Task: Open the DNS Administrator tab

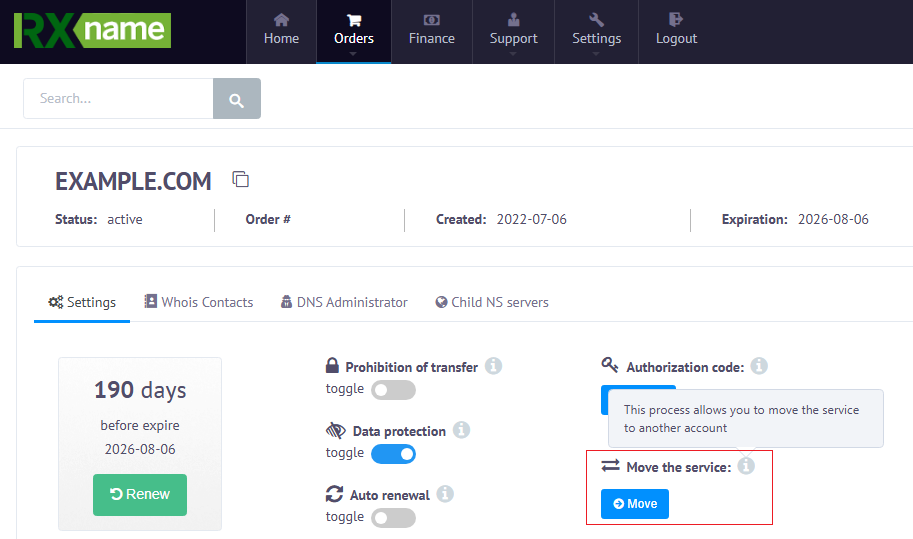Action: [344, 302]
